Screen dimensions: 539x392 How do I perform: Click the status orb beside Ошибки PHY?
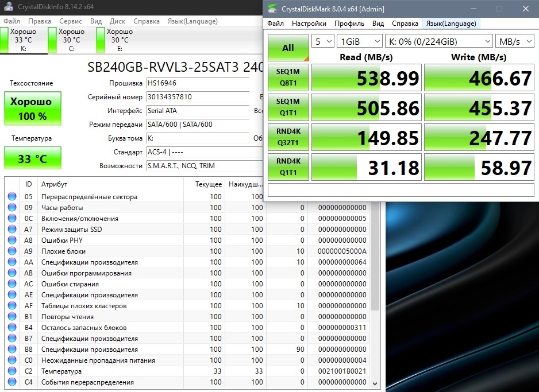pos(12,240)
